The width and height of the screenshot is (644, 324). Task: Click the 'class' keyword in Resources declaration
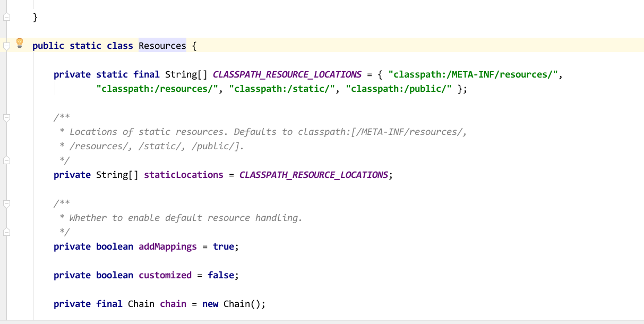[120, 46]
